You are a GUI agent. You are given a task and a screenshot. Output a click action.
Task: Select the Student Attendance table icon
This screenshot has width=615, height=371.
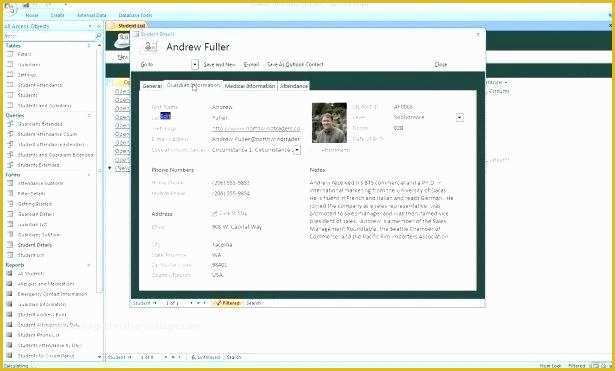pyautogui.click(x=11, y=85)
